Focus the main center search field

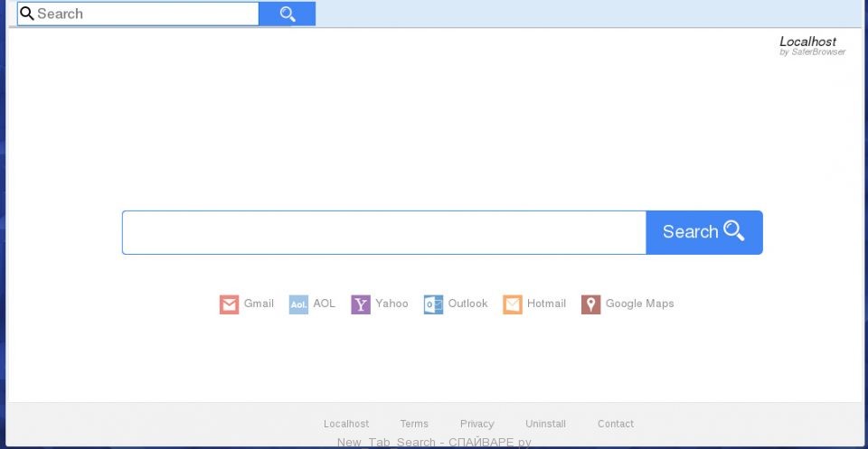click(x=384, y=232)
